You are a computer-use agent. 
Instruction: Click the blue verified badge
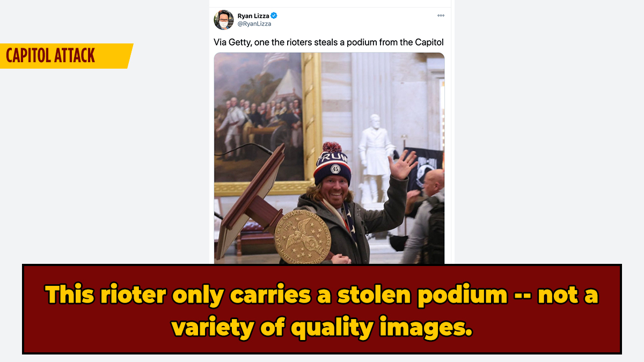pos(274,16)
